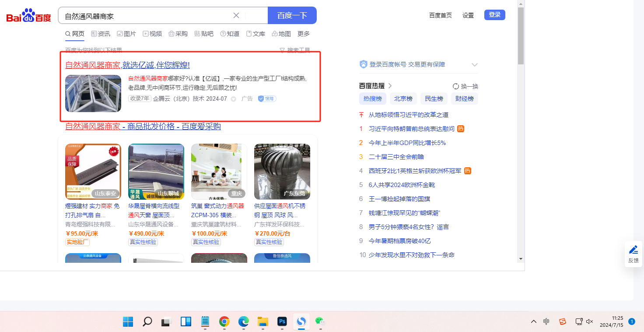Click the 中 input language indicator
Image resolution: width=644 pixels, height=332 pixels.
point(546,321)
